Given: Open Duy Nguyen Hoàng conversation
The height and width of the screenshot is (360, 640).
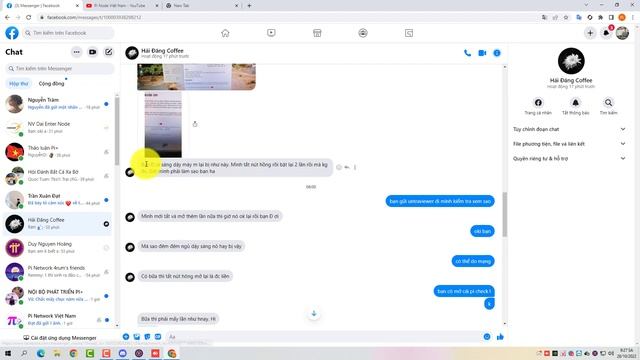Looking at the screenshot, I should pyautogui.click(x=58, y=248).
